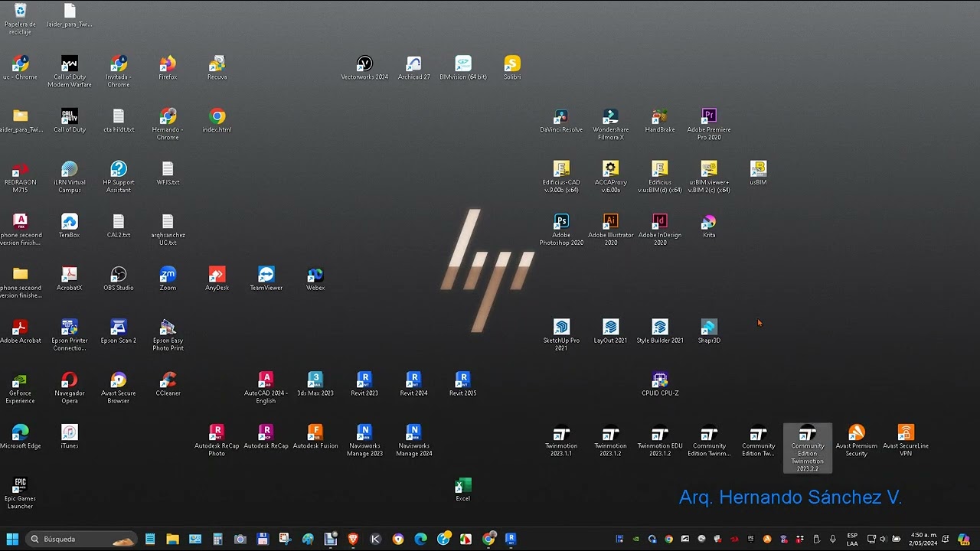Open the Firefox desktop shortcut

coord(168,67)
